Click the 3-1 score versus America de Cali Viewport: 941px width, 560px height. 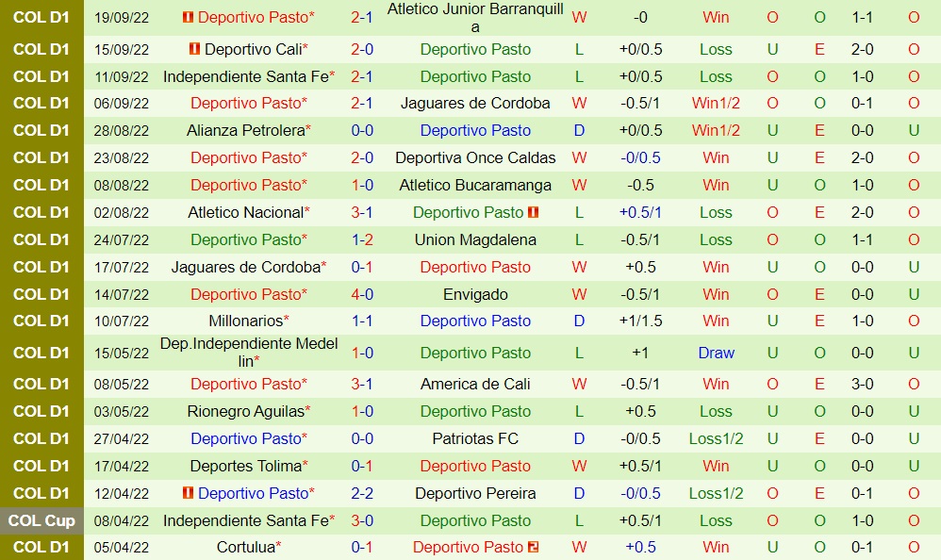pyautogui.click(x=362, y=384)
